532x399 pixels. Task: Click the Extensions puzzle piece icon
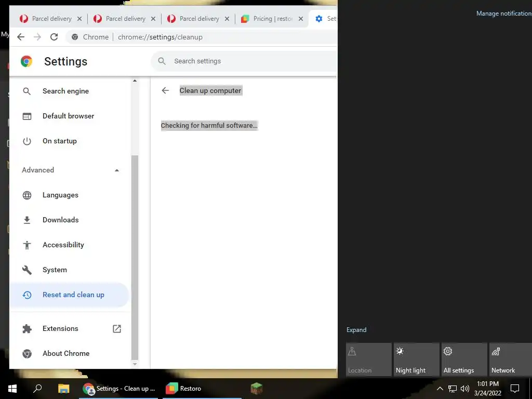click(x=27, y=328)
